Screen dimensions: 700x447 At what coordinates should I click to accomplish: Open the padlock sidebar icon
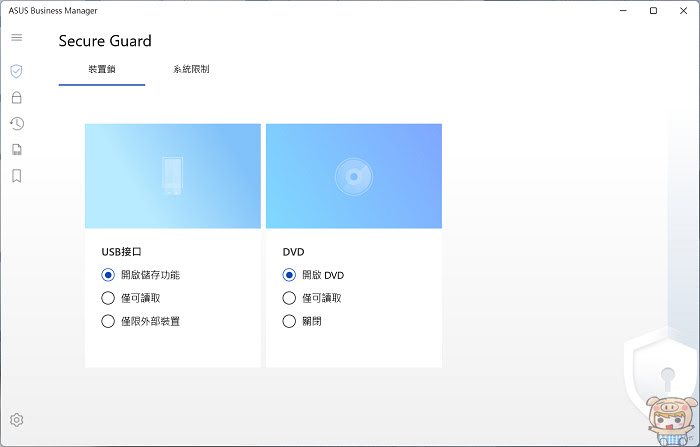pyautogui.click(x=17, y=97)
